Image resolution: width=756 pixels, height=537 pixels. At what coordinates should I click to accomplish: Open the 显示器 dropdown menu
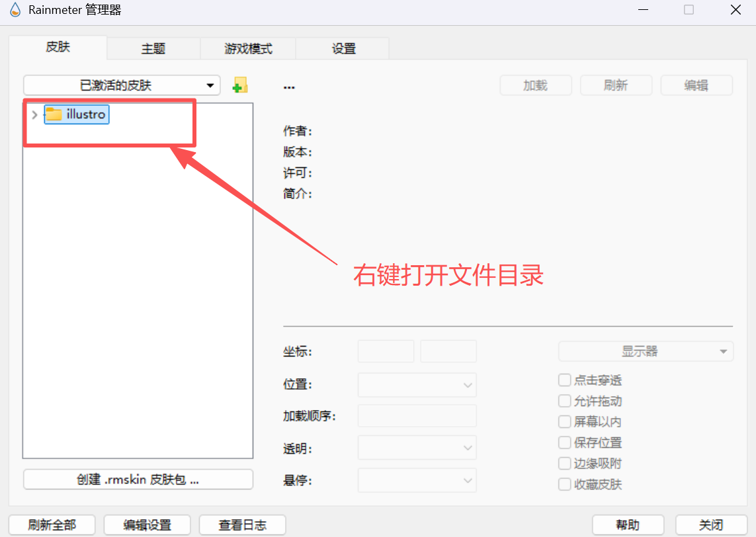(646, 351)
